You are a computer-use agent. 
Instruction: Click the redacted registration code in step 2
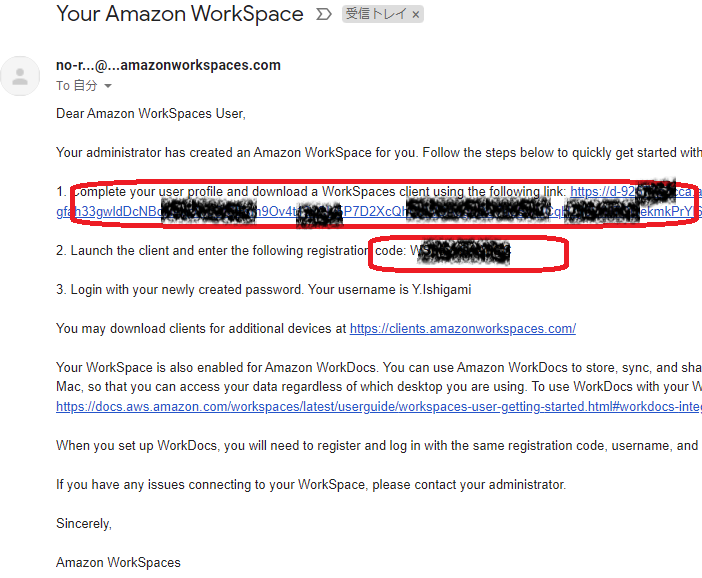coord(462,252)
